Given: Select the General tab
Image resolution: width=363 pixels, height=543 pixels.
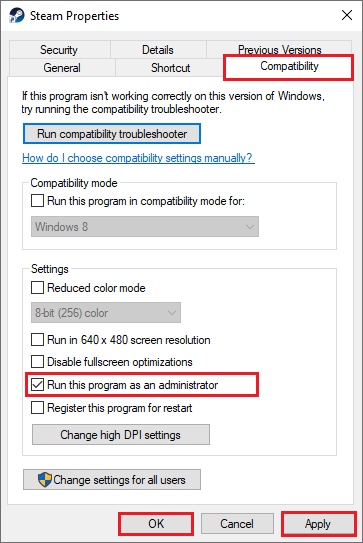Looking at the screenshot, I should 62,68.
